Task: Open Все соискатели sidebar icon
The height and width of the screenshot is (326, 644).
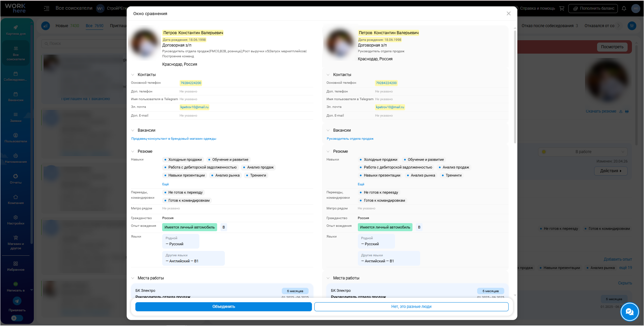Action: click(16, 49)
